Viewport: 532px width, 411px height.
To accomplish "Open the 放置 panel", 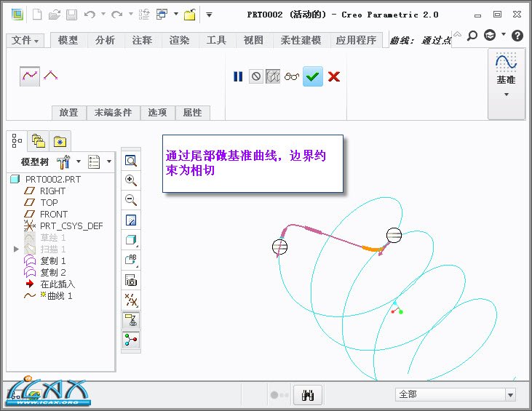I will click(x=68, y=113).
